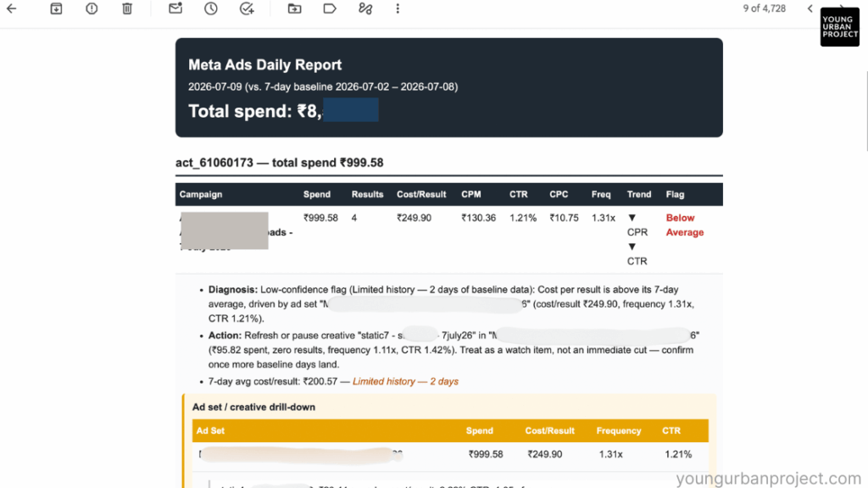Click the CTR header in campaign table
The width and height of the screenshot is (868, 488).
pos(519,195)
